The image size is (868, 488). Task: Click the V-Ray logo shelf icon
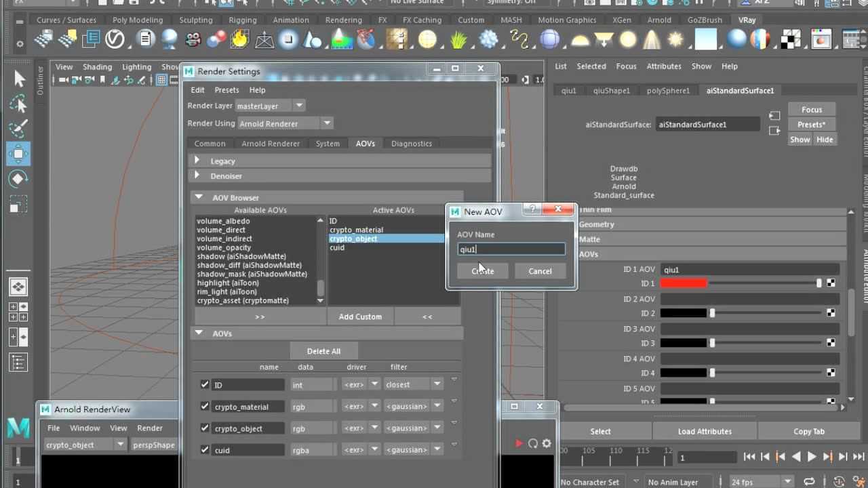pos(115,40)
